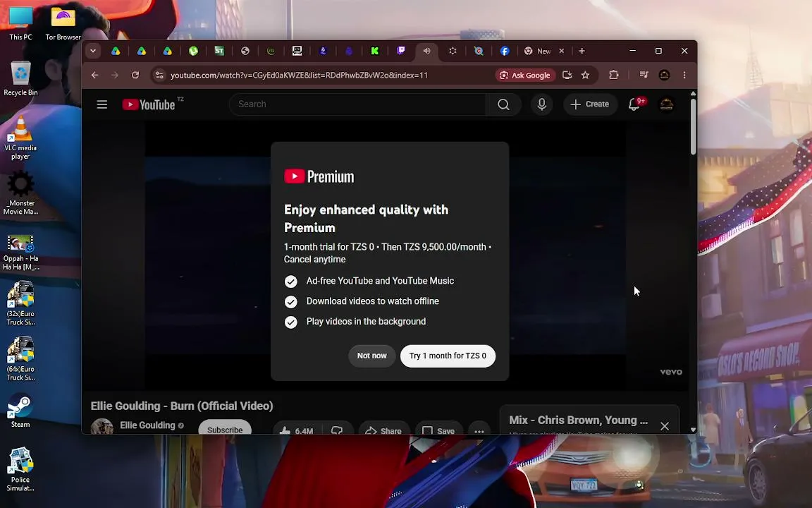Switch to the Facebook tab

point(505,51)
